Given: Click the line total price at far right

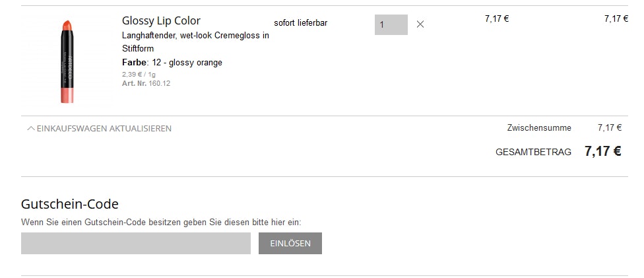Looking at the screenshot, I should tap(616, 18).
